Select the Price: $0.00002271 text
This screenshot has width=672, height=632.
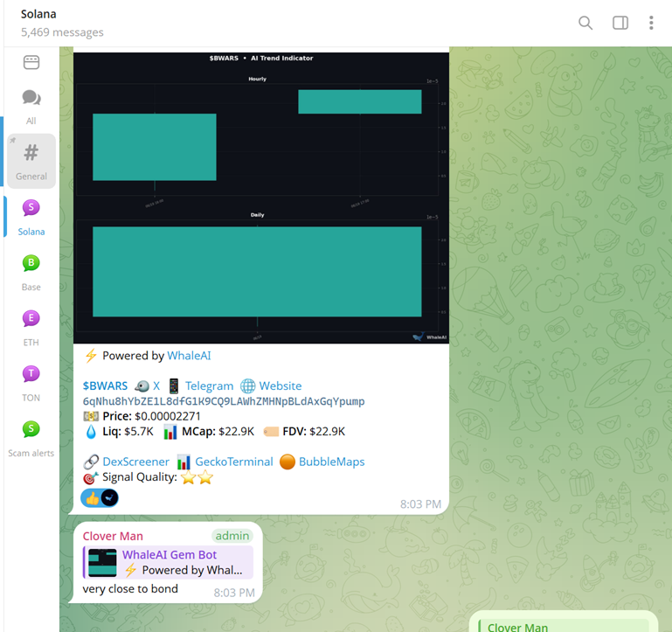coord(151,416)
